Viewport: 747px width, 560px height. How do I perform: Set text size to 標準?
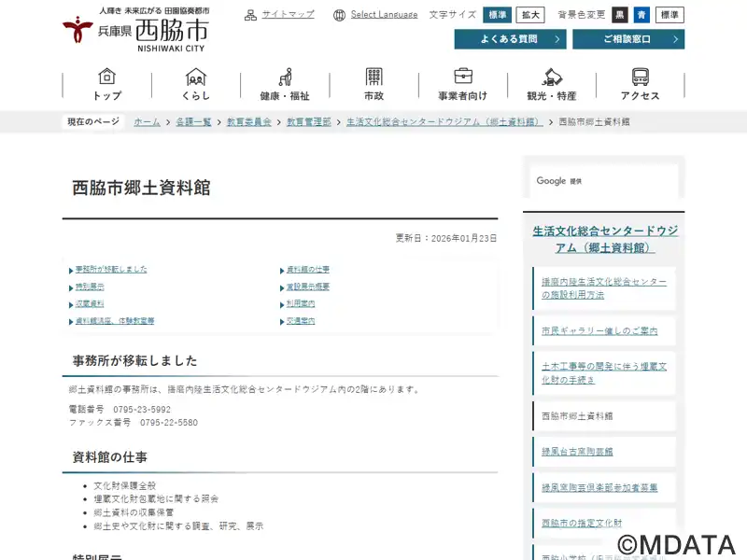pos(497,15)
